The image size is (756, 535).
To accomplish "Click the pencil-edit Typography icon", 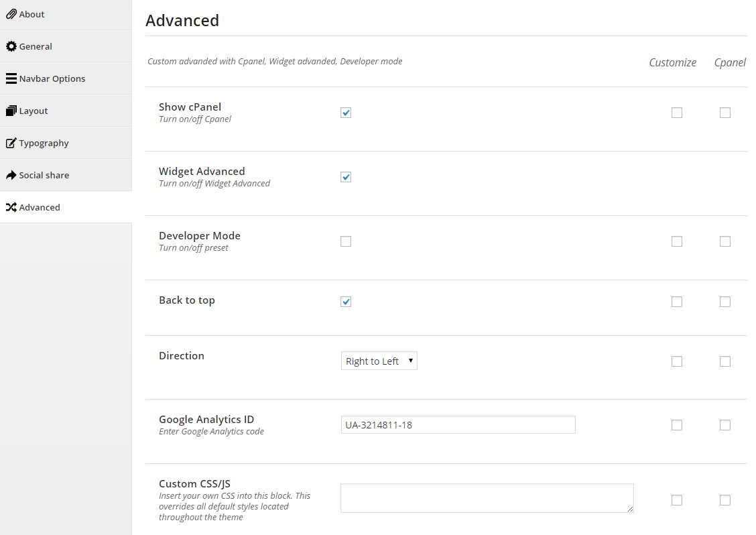I will pyautogui.click(x=11, y=143).
